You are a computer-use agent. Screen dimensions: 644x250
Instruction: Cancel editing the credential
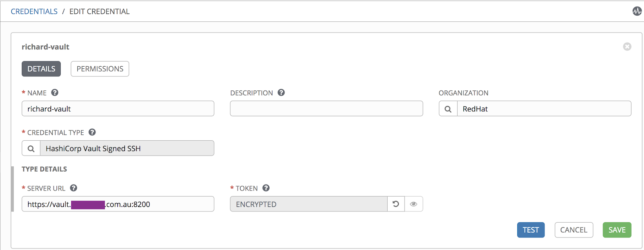coord(574,230)
